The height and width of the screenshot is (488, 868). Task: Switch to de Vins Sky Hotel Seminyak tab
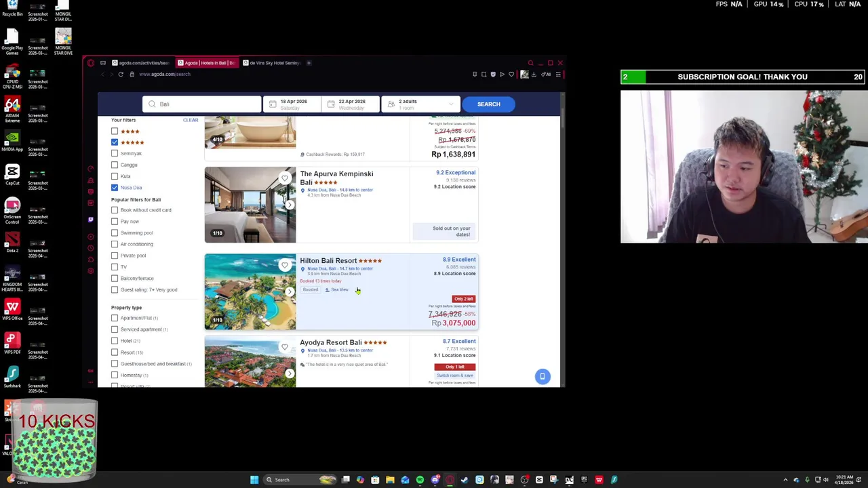tap(271, 63)
